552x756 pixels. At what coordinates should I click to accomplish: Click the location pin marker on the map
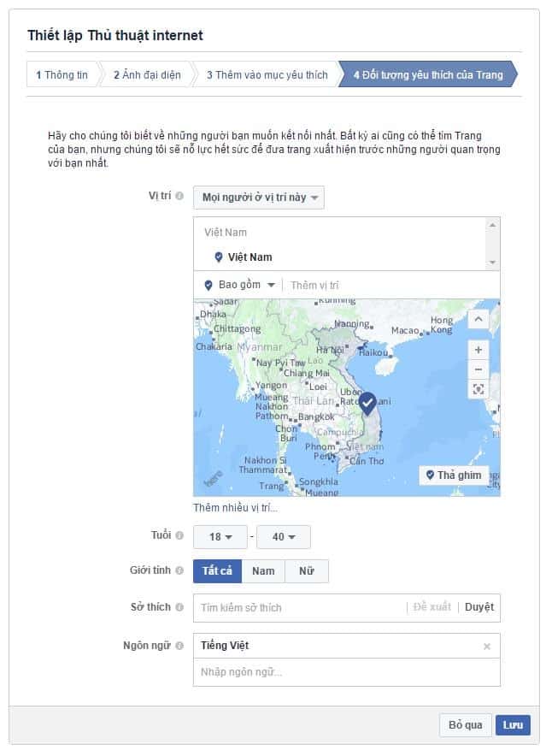click(x=367, y=402)
